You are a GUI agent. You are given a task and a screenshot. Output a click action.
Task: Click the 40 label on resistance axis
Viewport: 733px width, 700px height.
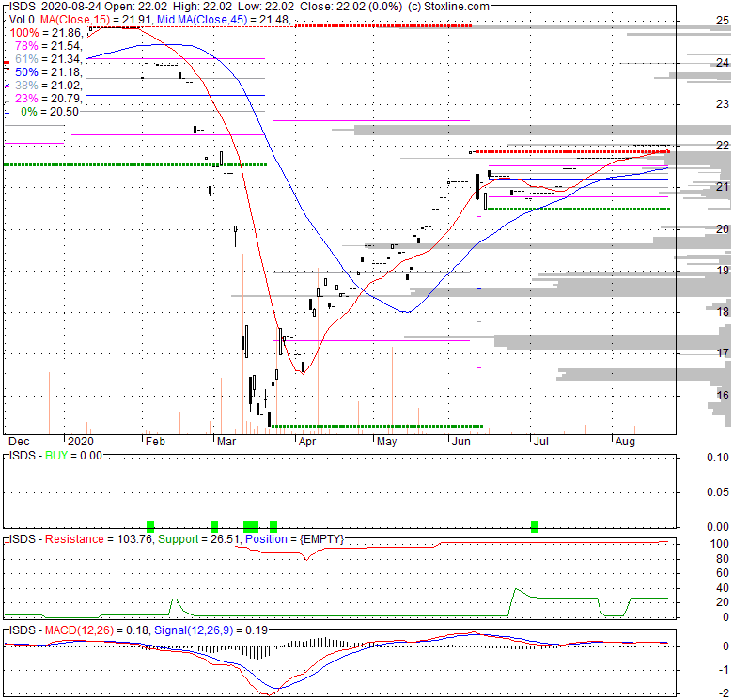coord(723,588)
